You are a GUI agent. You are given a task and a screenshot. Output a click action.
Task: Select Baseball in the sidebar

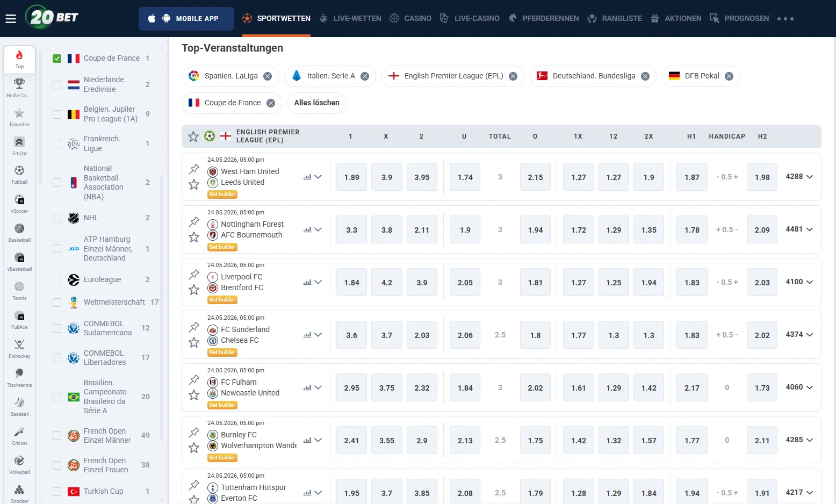(x=19, y=407)
